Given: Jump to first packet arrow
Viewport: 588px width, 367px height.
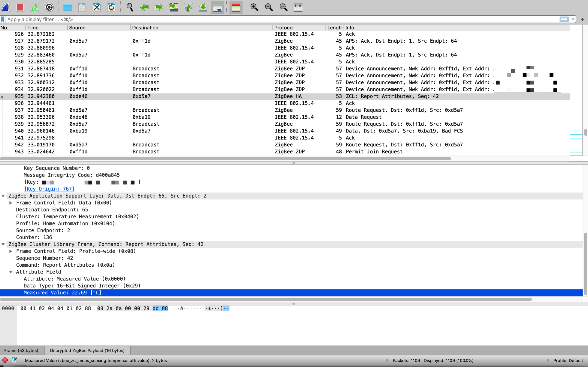Looking at the screenshot, I should (x=188, y=7).
